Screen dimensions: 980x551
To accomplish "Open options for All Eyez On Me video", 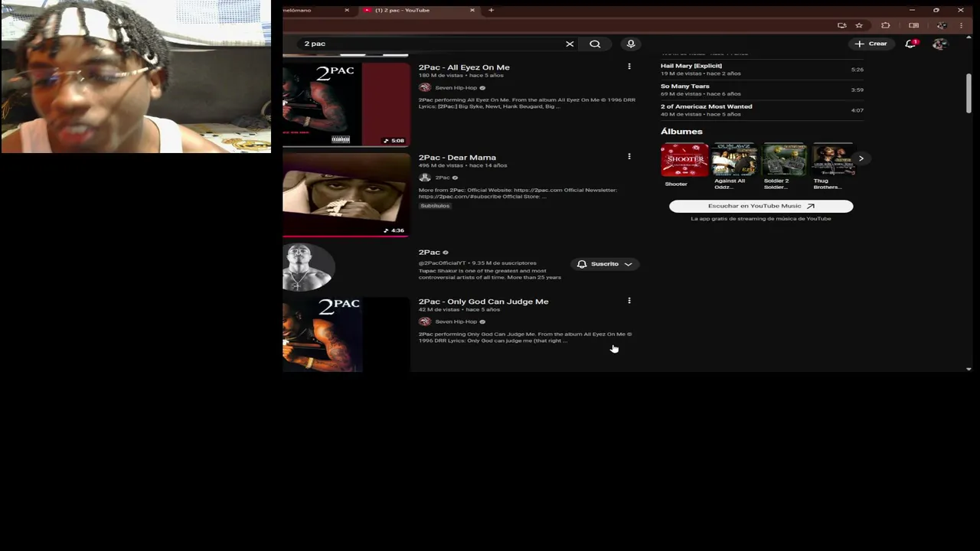I will [629, 67].
